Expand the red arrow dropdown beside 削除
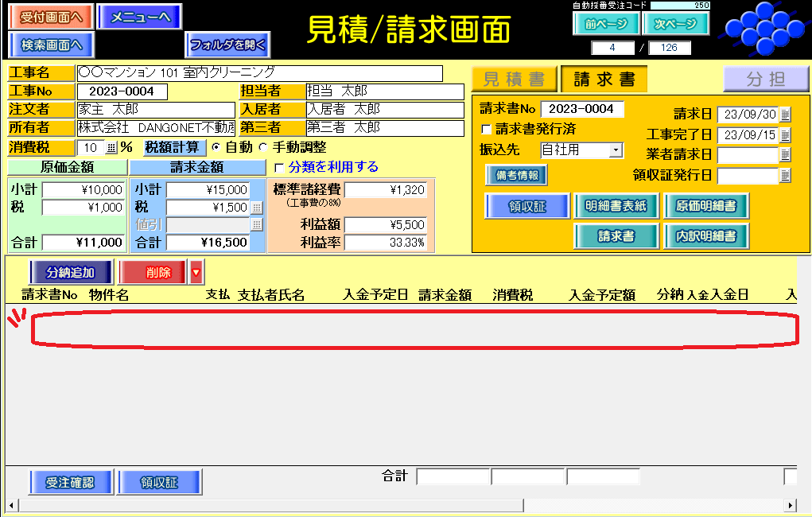This screenshot has width=812, height=517. (196, 272)
